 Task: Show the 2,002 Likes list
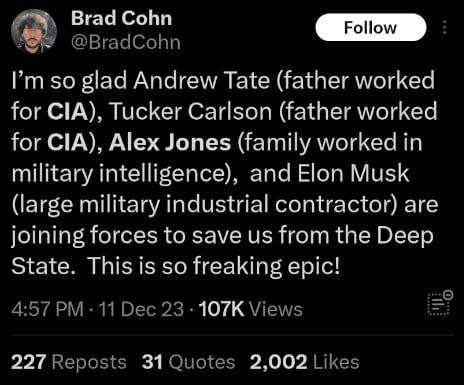pyautogui.click(x=304, y=362)
